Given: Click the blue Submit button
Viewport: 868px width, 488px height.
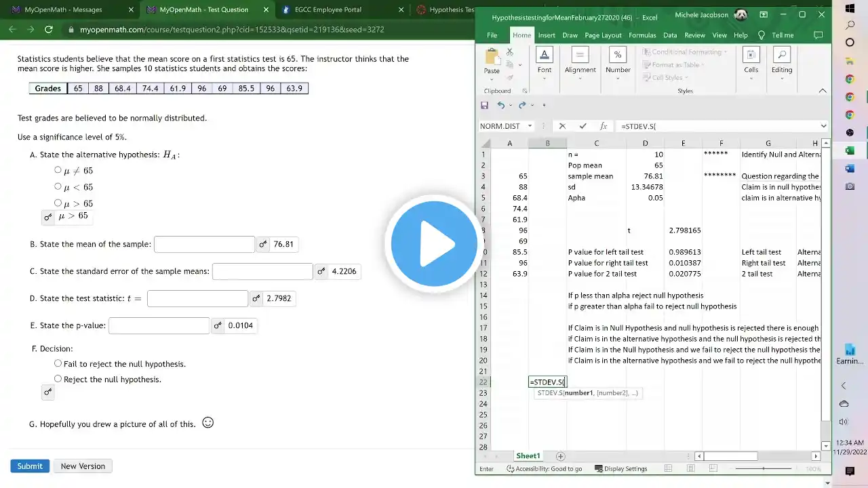Looking at the screenshot, I should (x=30, y=466).
